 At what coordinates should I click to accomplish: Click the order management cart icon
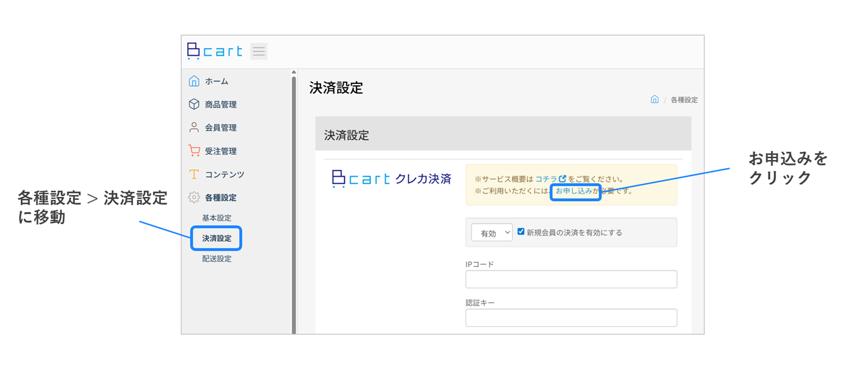coord(194,151)
